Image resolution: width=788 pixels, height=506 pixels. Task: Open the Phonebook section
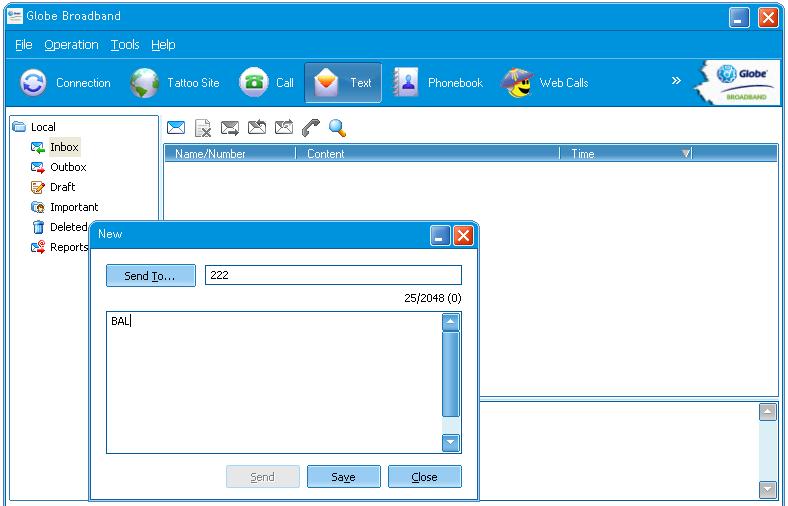437,83
